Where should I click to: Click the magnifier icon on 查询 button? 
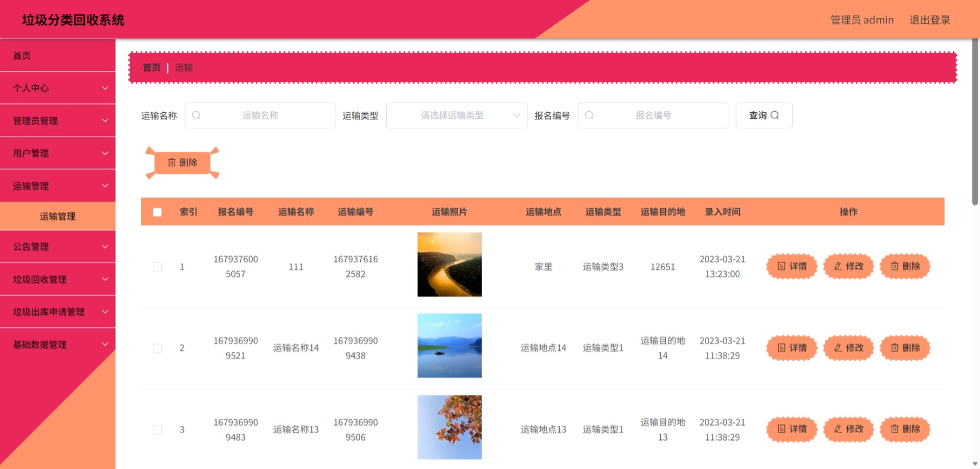(775, 115)
